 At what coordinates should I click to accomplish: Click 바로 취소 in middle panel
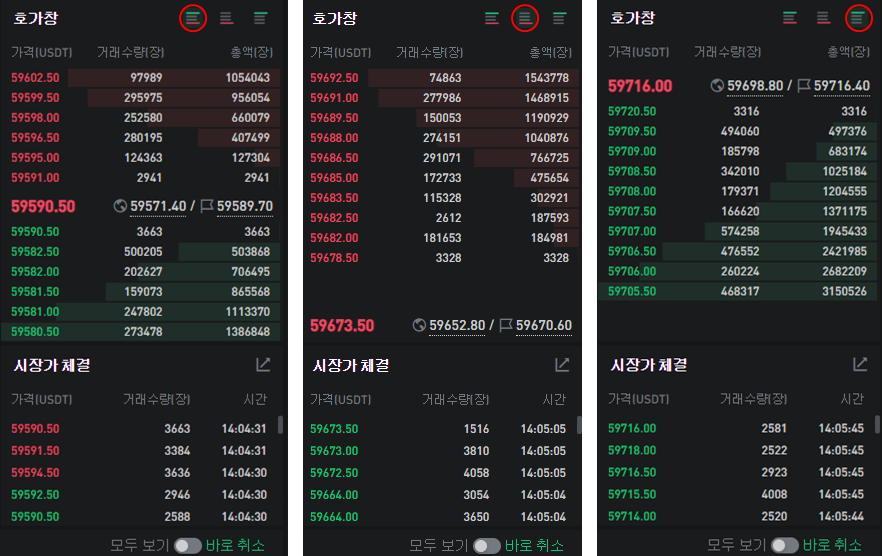pyautogui.click(x=534, y=545)
